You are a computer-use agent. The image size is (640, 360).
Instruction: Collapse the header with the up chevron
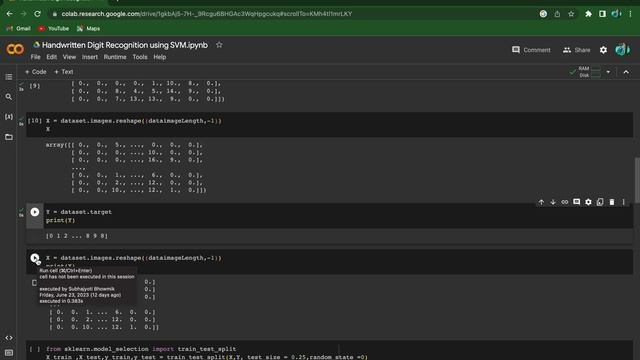pyautogui.click(x=626, y=72)
